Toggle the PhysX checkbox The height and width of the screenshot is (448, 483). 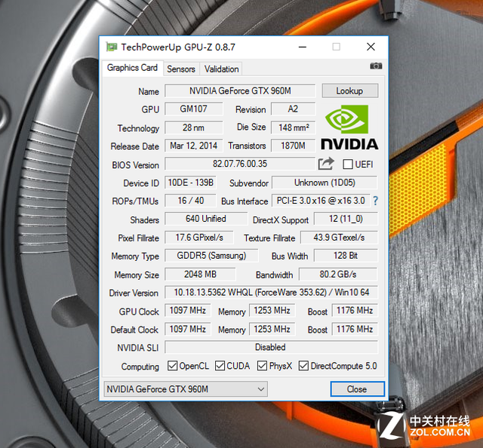[x=262, y=366]
